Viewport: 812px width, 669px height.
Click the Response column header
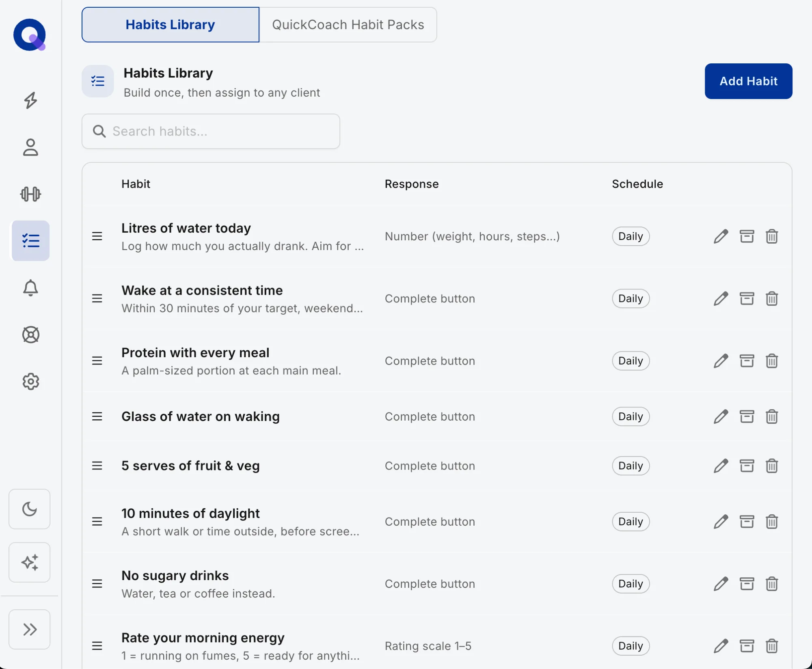(412, 184)
